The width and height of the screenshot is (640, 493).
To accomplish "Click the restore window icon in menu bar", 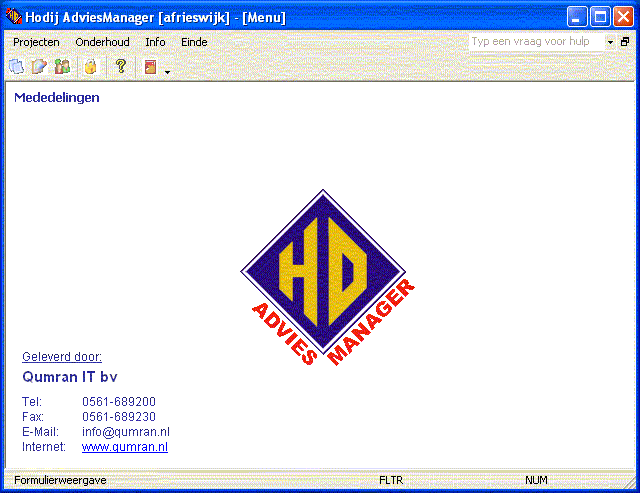I will point(625,42).
